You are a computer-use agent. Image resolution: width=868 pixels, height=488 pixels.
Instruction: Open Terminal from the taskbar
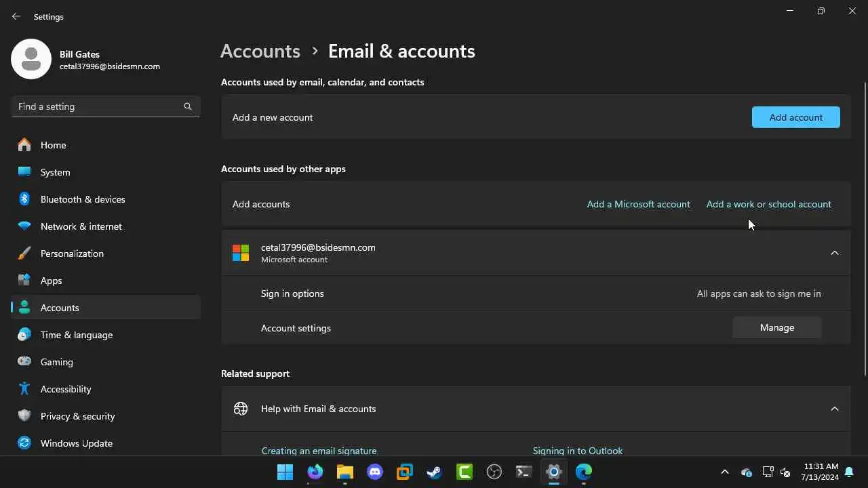click(524, 472)
